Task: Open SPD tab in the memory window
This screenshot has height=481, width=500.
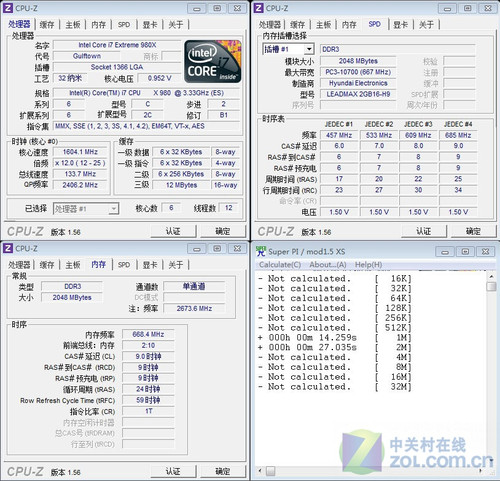Action: coord(124,265)
